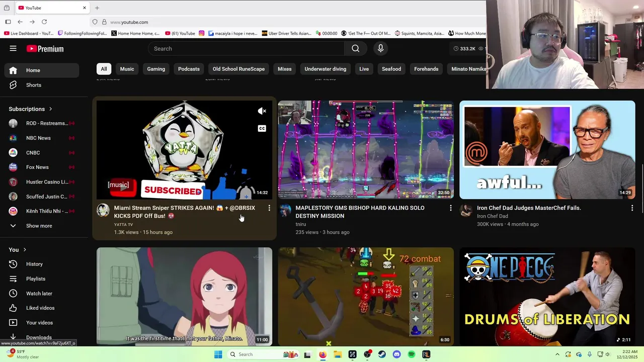Select the Podcasts filter chip
Image resolution: width=644 pixels, height=362 pixels.
click(x=189, y=69)
